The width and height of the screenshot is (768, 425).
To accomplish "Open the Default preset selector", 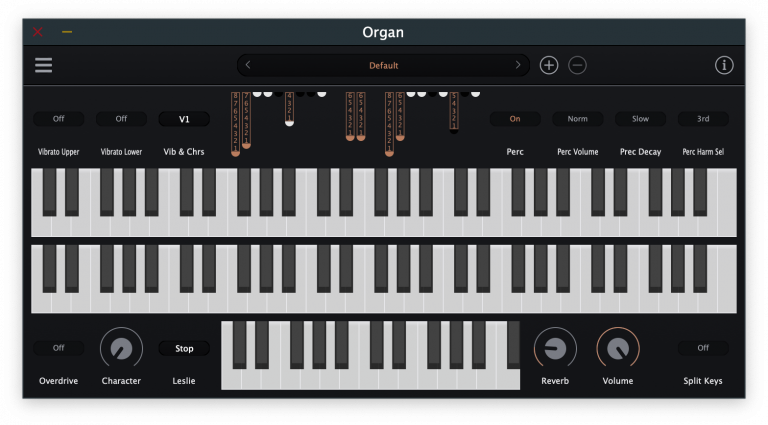I will (383, 65).
